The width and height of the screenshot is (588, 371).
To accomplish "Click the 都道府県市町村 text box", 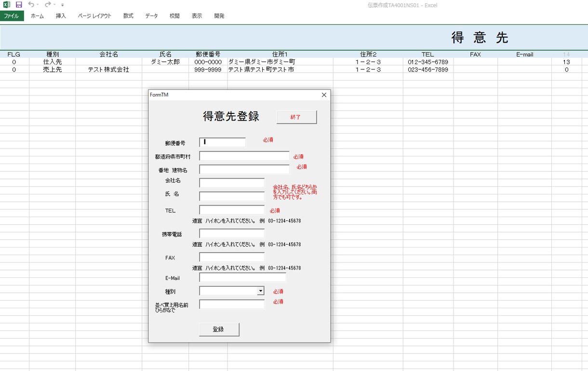I will (244, 156).
